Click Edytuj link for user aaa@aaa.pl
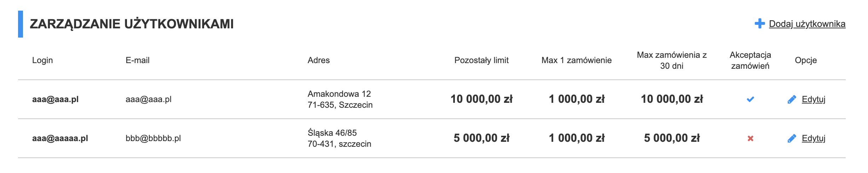Viewport: 868px width, 173px height. (x=814, y=99)
